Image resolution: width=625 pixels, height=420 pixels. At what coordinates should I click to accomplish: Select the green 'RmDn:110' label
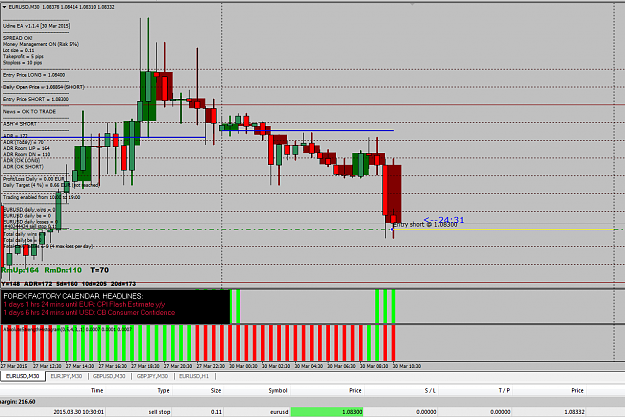(x=63, y=270)
